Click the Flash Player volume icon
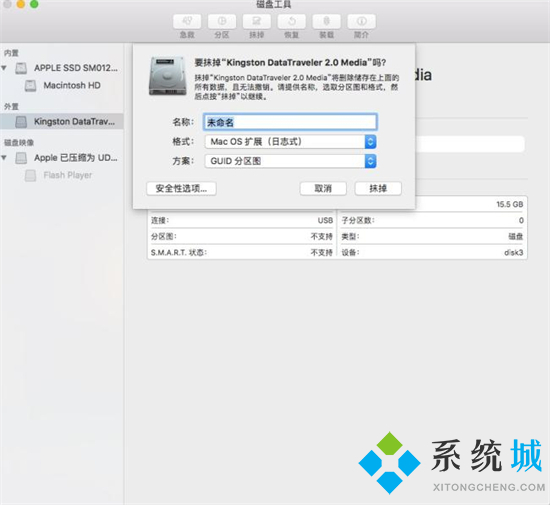This screenshot has width=550, height=505. [x=31, y=175]
